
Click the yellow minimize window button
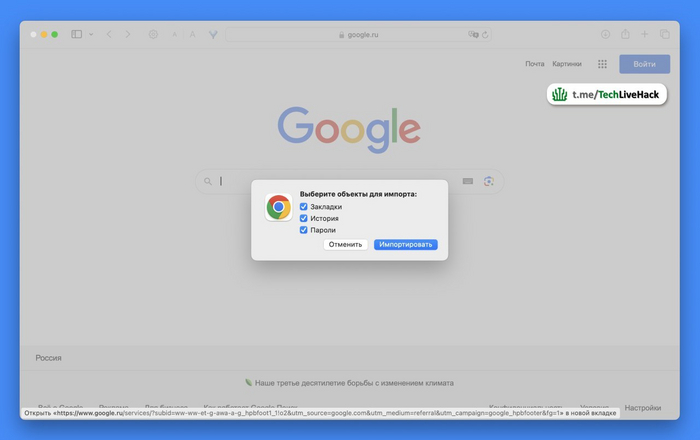click(44, 34)
